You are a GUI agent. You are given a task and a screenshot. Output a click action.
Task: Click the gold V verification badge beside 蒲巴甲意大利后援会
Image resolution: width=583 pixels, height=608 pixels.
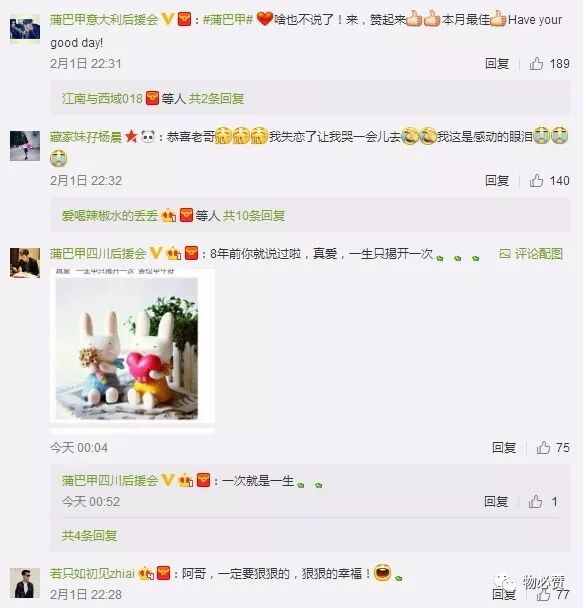pos(167,19)
